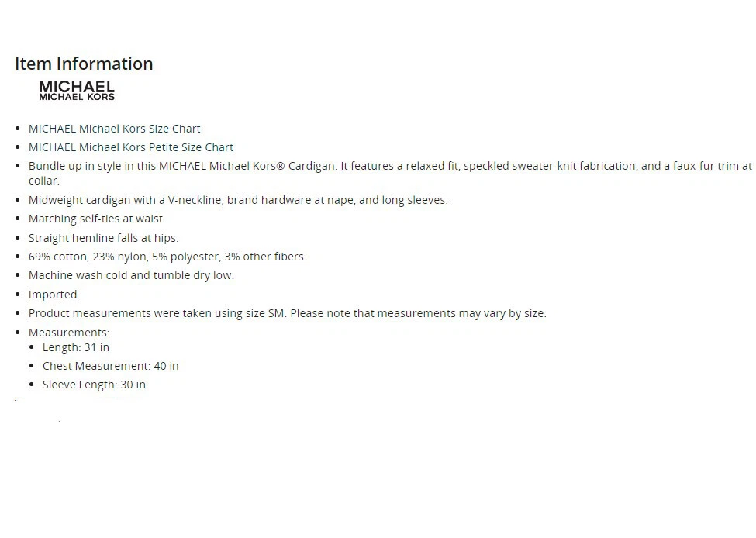This screenshot has width=756, height=538.
Task: Click the Midweight cardigan V-neckline line
Action: (238, 200)
